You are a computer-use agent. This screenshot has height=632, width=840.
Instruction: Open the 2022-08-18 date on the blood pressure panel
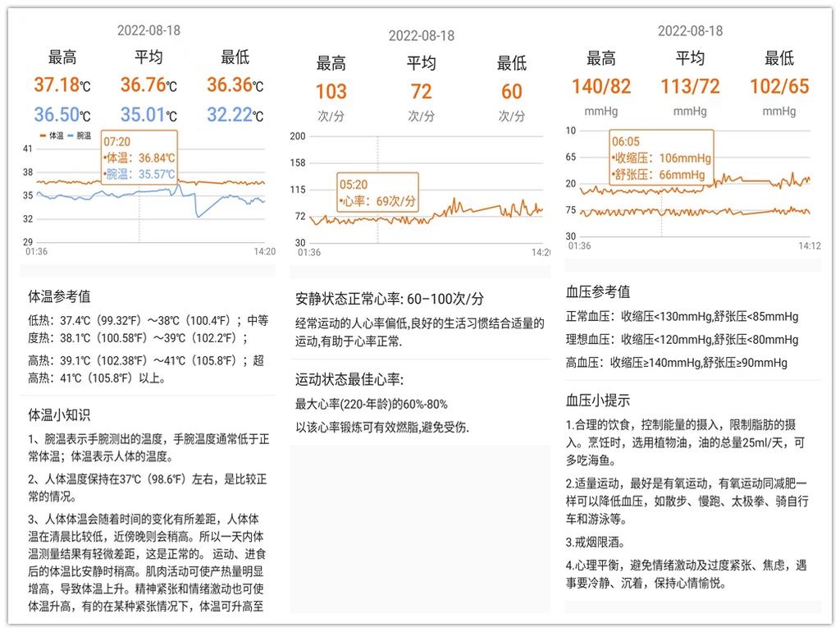692,30
